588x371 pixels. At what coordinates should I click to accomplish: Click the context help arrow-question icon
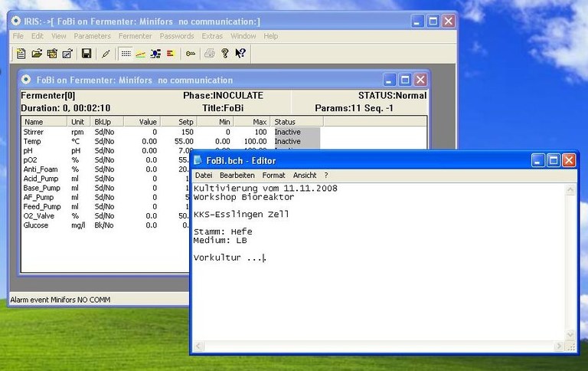pyautogui.click(x=240, y=54)
